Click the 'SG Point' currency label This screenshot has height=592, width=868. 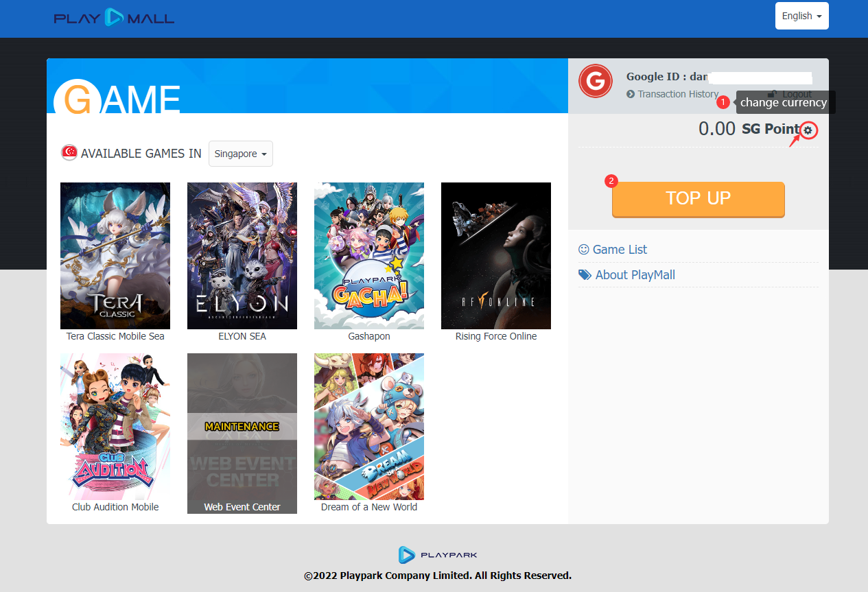(771, 129)
